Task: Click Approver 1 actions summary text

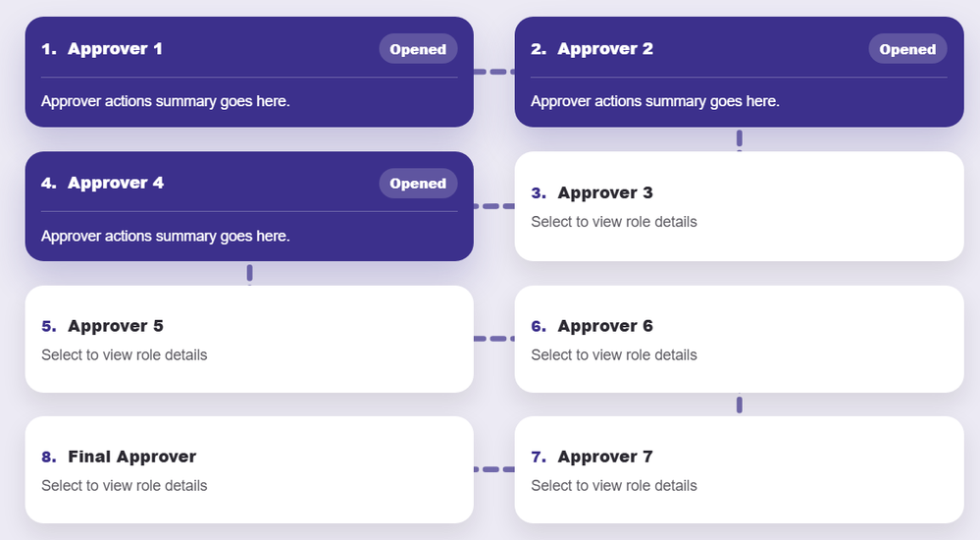Action: click(x=166, y=101)
